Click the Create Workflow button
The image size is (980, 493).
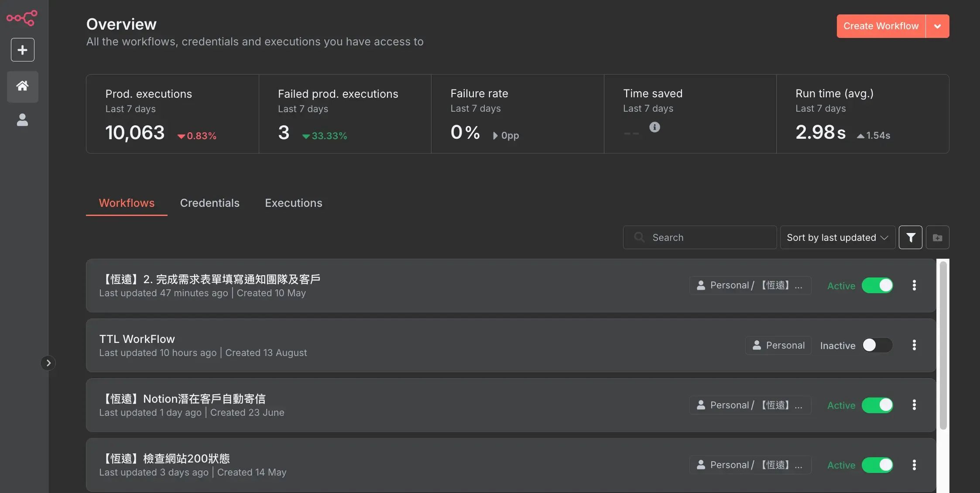(881, 26)
